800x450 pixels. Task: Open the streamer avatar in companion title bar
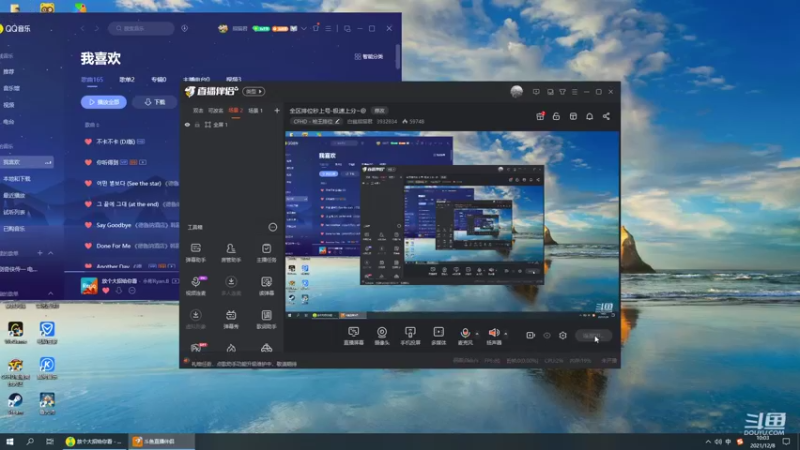click(x=516, y=91)
